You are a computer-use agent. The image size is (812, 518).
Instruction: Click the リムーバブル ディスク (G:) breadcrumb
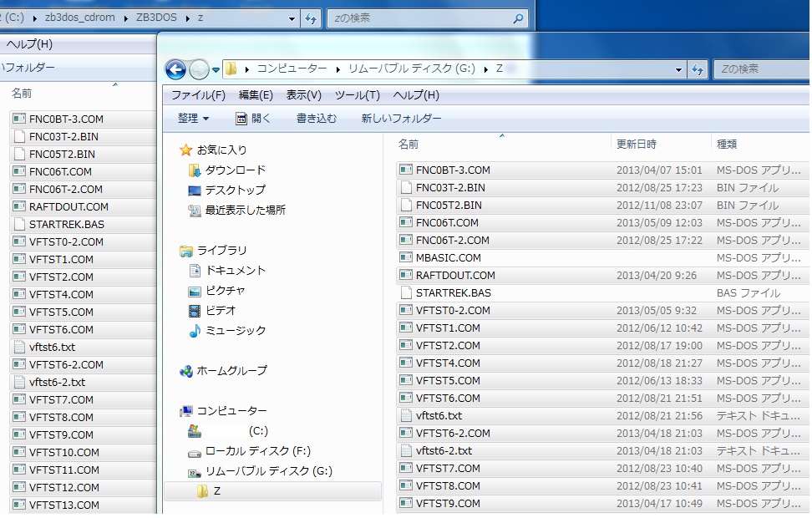(411, 69)
